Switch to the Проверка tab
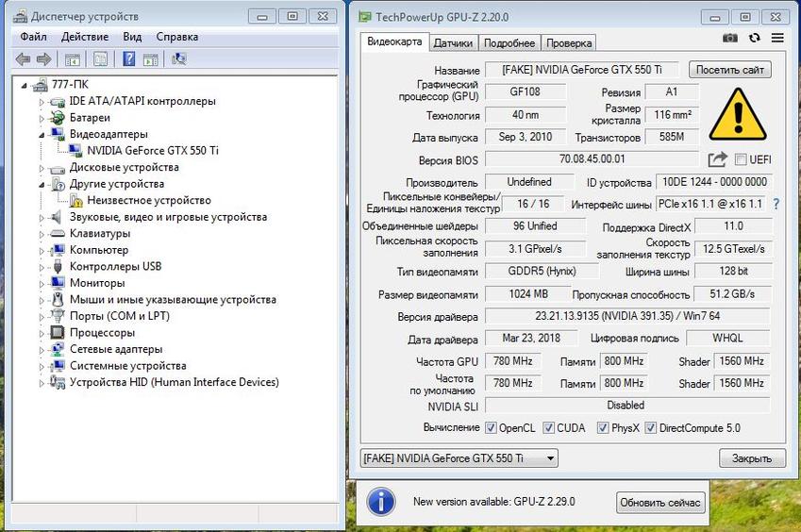801x532 pixels. tap(569, 43)
